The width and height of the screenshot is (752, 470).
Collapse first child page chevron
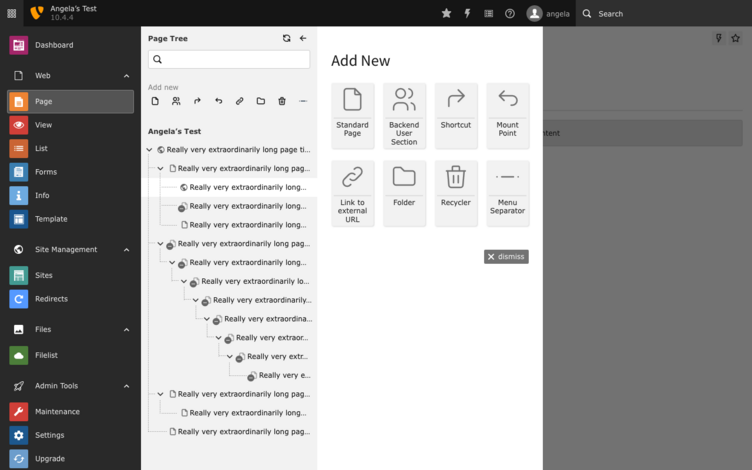(161, 168)
